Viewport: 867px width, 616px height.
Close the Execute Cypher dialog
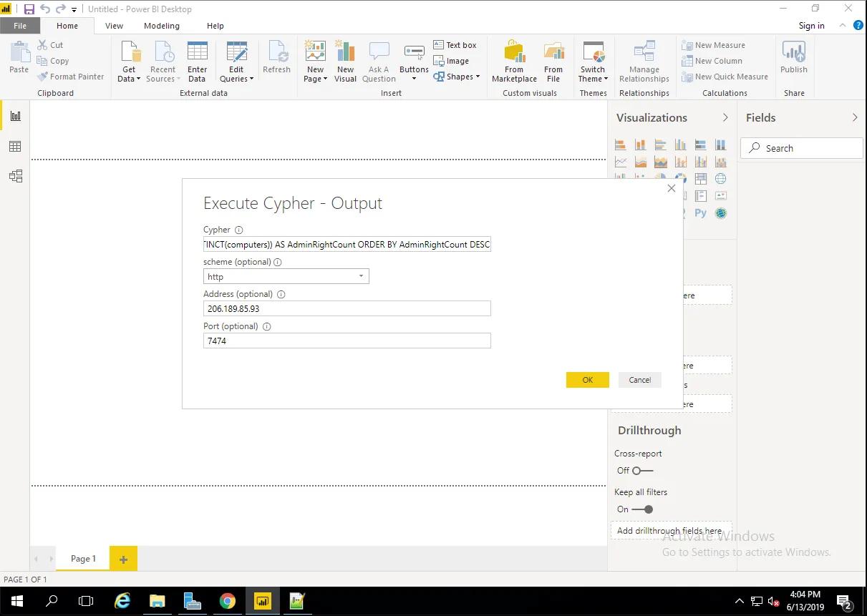(671, 188)
